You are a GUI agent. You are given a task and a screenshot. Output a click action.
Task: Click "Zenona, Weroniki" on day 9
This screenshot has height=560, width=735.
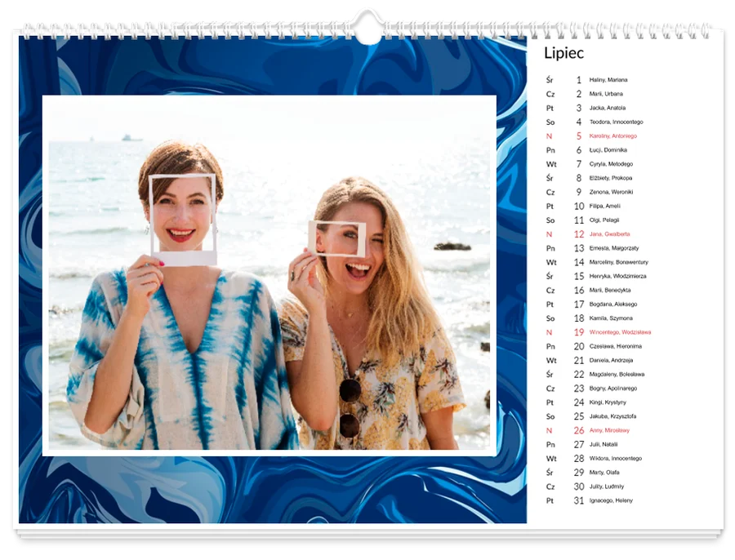[611, 192]
